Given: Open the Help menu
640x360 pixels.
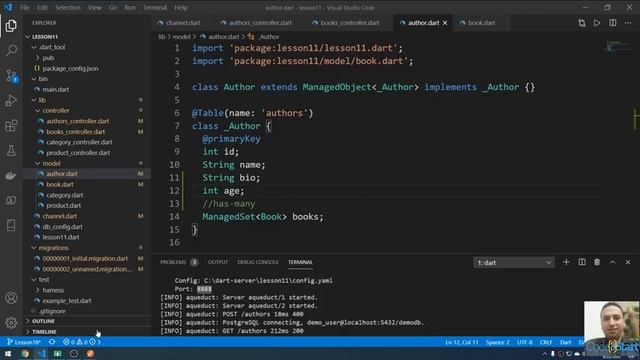Looking at the screenshot, I should [x=181, y=7].
